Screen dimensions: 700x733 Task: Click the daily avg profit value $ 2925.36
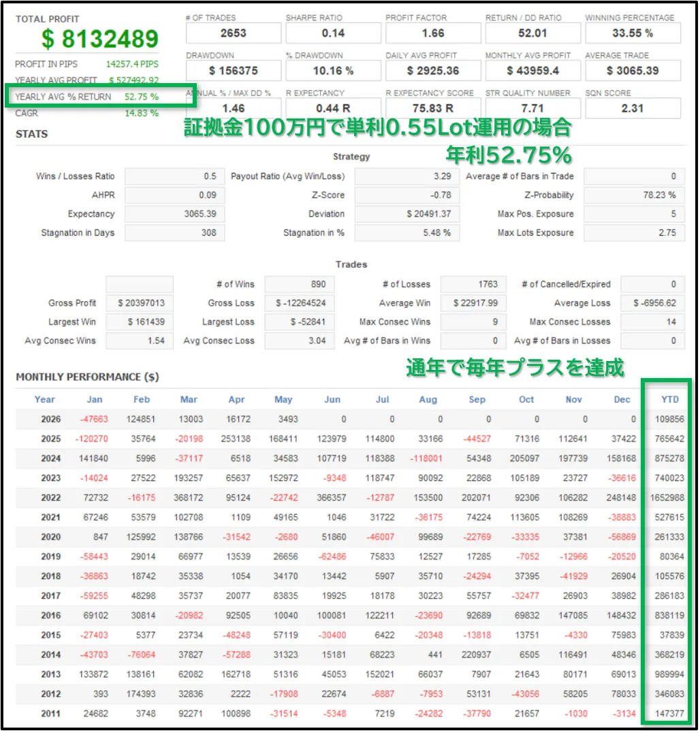tap(433, 71)
